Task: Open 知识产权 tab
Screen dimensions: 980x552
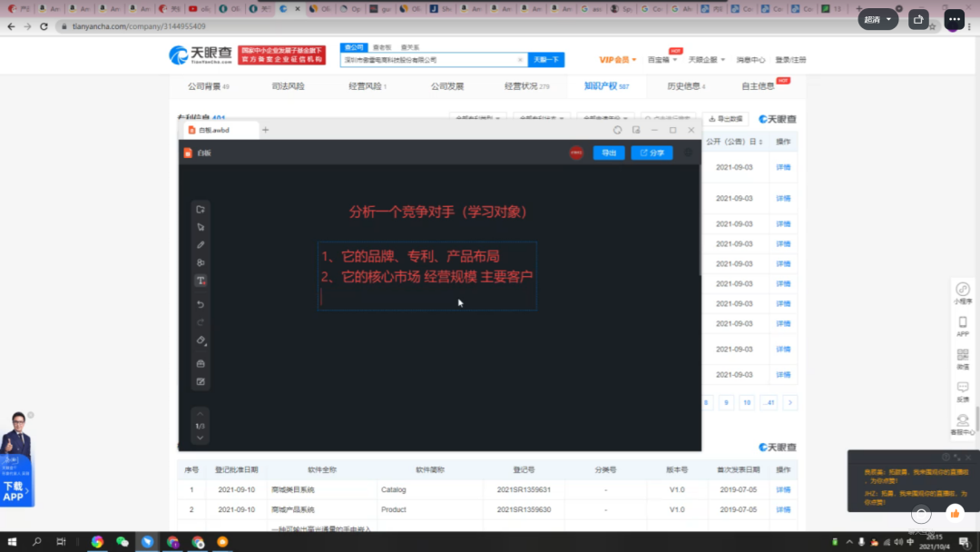Action: [x=606, y=86]
